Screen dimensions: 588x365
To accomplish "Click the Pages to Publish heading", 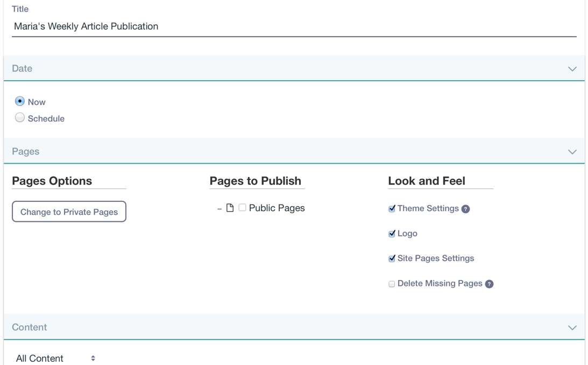I will [x=256, y=181].
